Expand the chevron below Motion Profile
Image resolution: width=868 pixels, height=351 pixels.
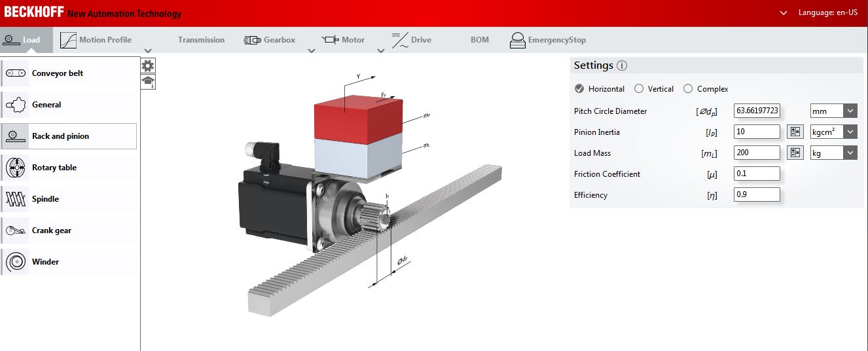tap(148, 51)
